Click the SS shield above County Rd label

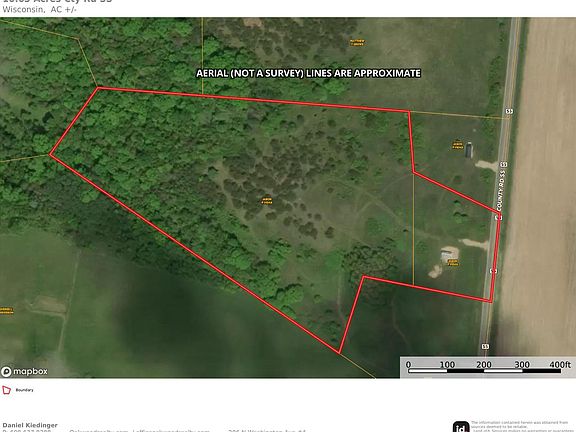point(504,164)
